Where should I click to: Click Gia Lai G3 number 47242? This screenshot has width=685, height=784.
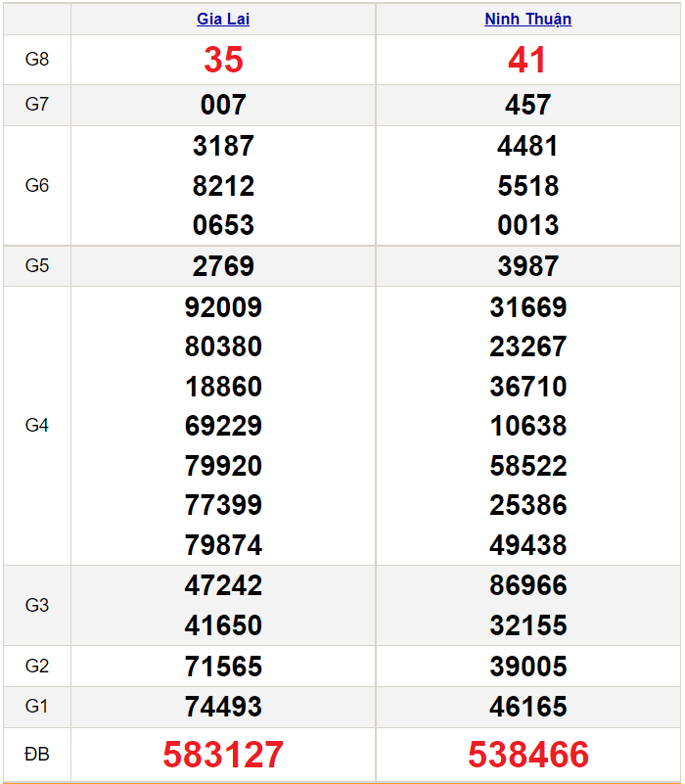223,585
